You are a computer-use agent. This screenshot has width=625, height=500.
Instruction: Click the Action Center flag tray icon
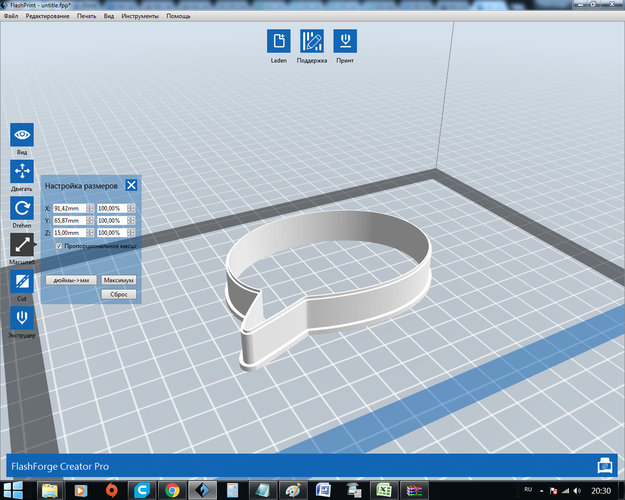point(553,491)
